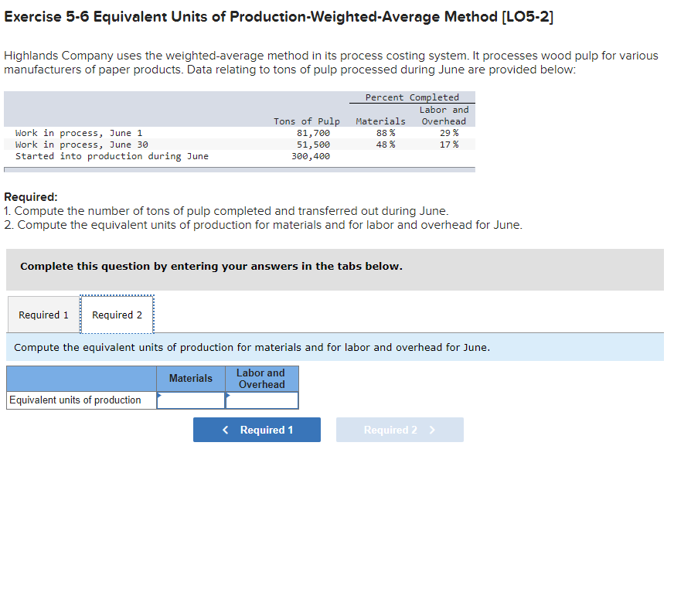Click the Percent Completed header

tap(412, 97)
